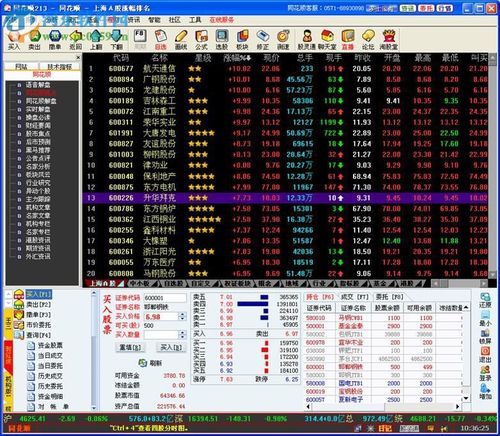
Task: Adjust the 买入数量 quantity stepper arrows
Action: tap(182, 335)
